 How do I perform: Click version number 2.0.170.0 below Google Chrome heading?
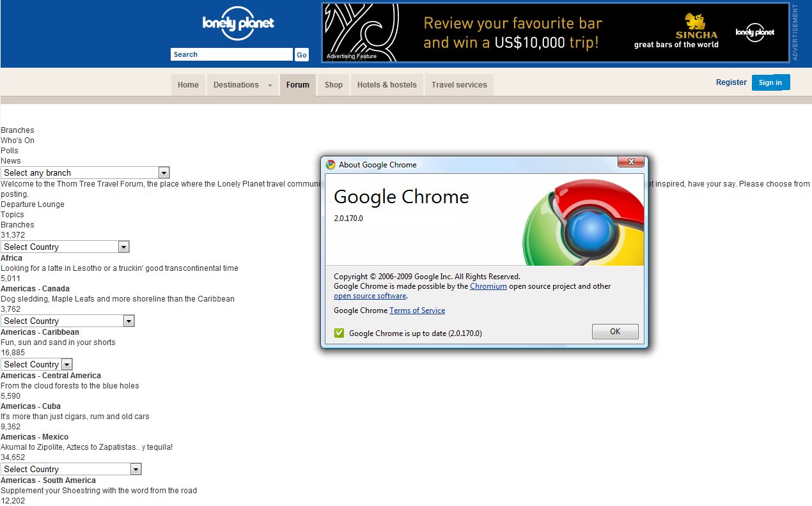point(348,218)
